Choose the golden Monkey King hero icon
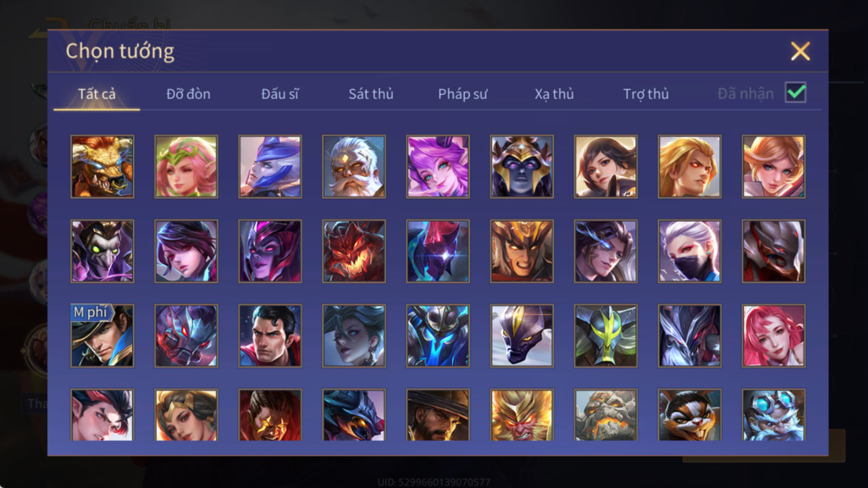 click(522, 415)
